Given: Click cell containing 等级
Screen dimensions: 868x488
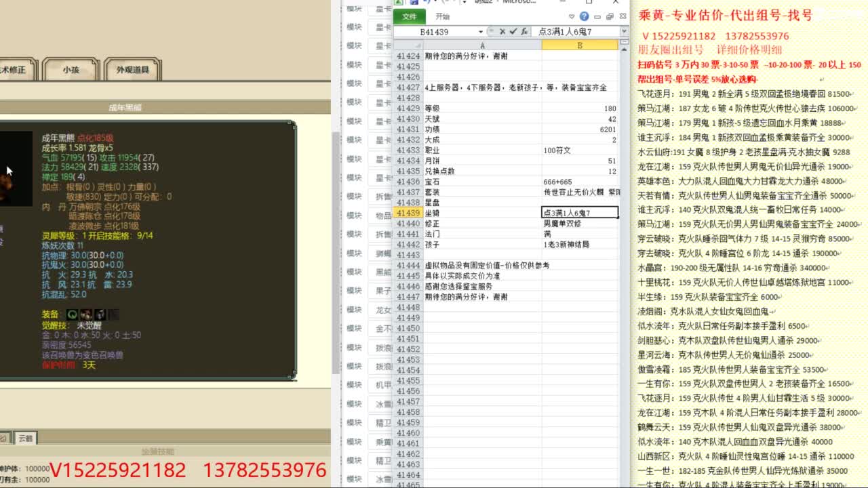Looking at the screenshot, I should (x=482, y=108).
